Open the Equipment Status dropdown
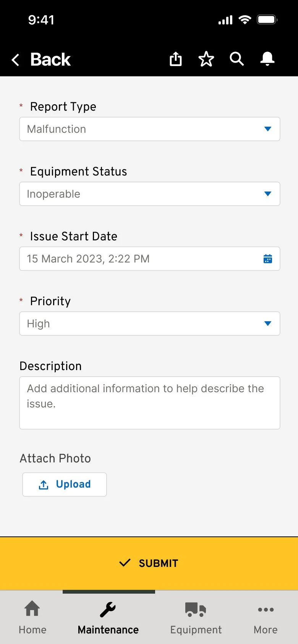 150,194
